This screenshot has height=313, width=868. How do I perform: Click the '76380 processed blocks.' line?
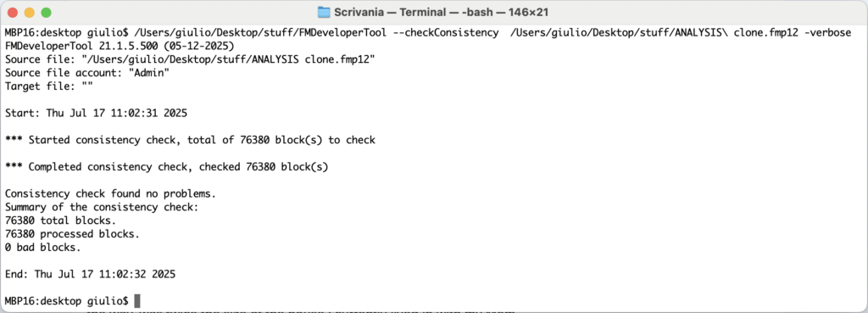tap(72, 234)
